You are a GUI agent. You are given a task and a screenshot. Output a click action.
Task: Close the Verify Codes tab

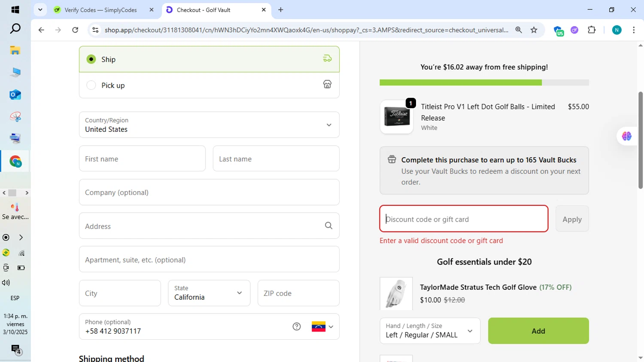[152, 10]
